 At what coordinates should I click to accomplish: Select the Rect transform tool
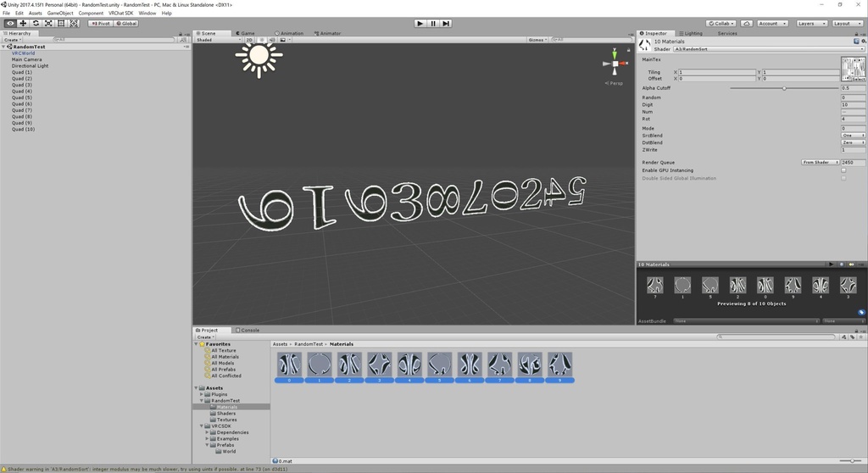[61, 23]
